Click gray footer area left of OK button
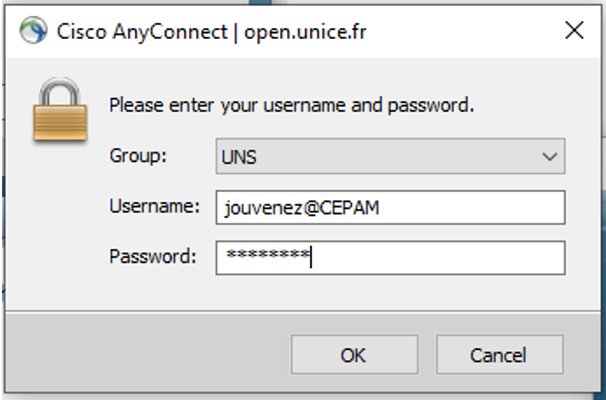 147,354
